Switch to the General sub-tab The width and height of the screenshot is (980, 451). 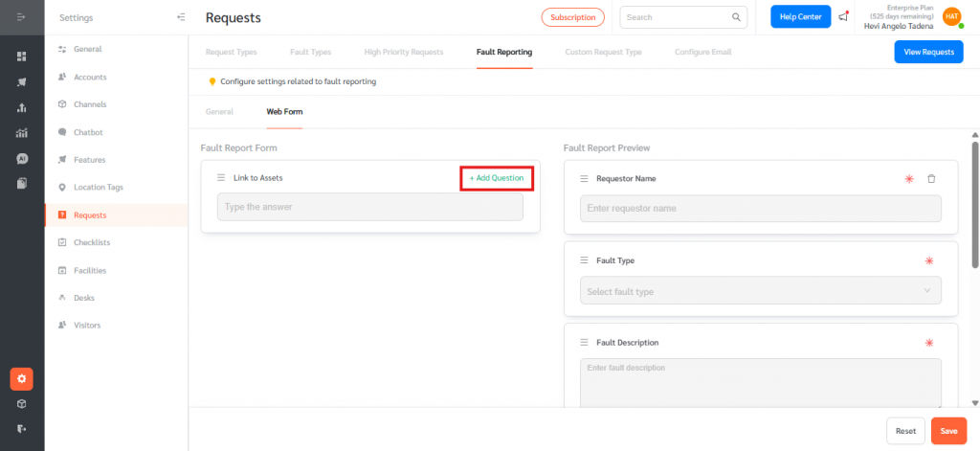click(x=219, y=112)
